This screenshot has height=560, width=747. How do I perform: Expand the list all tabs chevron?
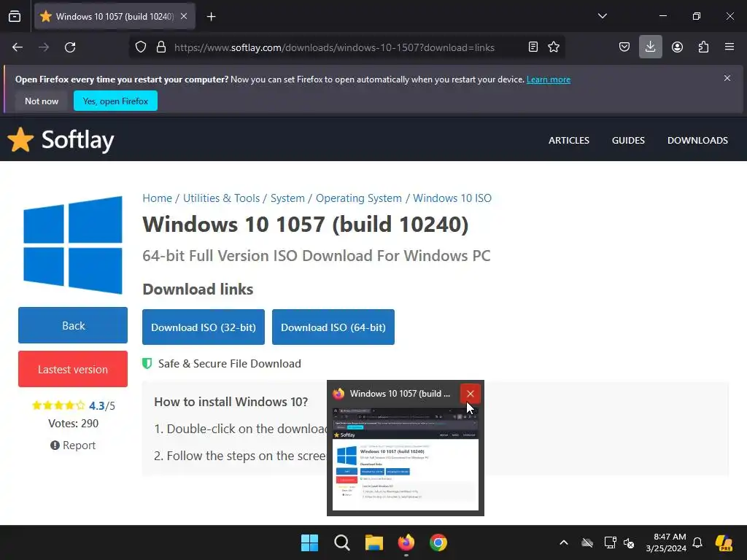[602, 16]
